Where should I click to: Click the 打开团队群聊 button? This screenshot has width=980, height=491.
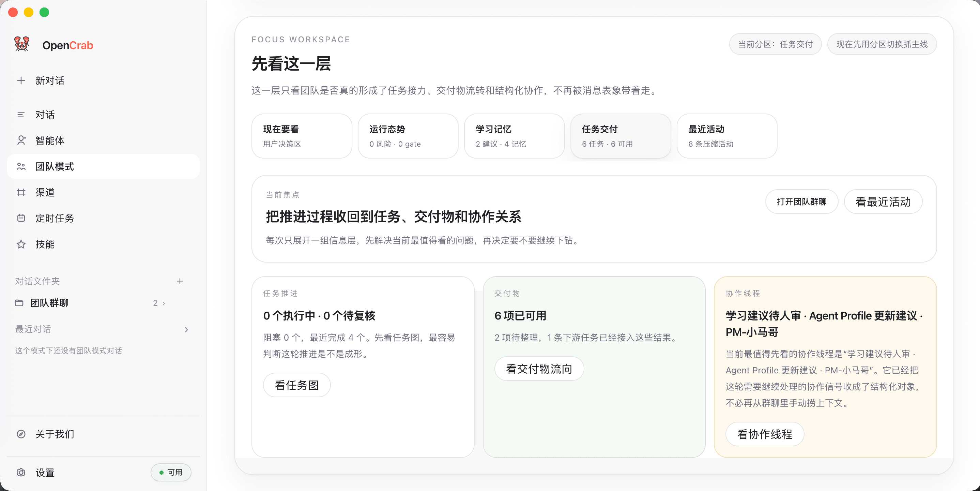pyautogui.click(x=801, y=202)
